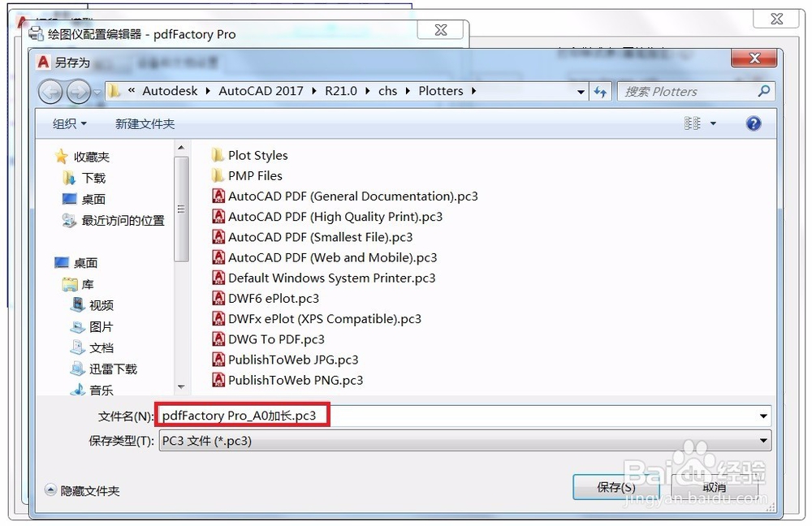Screen dimensions: 812x526
Task: Select DWF6 ePlot.pc3 file
Action: pos(266,298)
